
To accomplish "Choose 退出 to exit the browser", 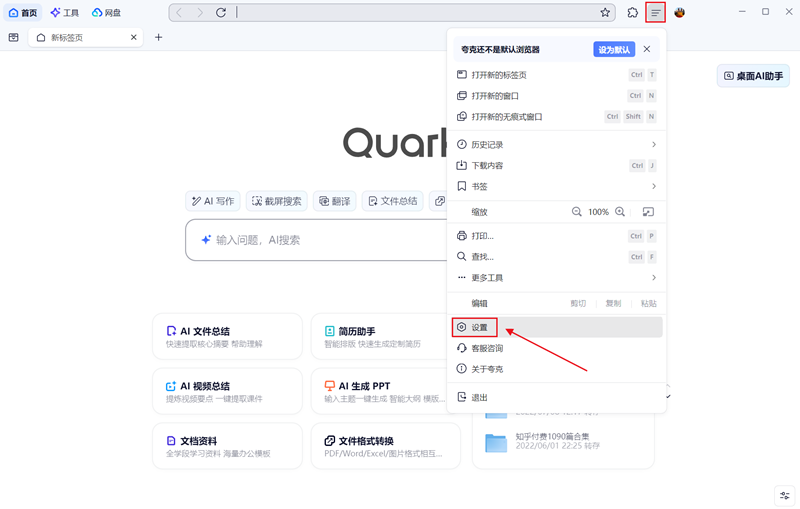I will [x=557, y=397].
